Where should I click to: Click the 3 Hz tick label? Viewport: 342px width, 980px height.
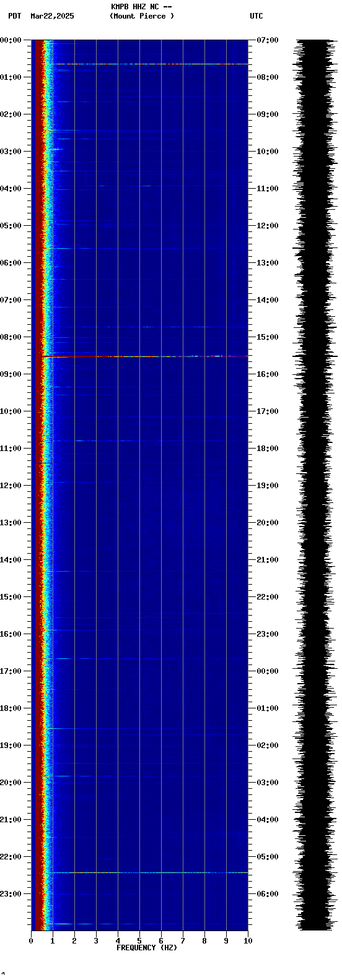click(96, 941)
